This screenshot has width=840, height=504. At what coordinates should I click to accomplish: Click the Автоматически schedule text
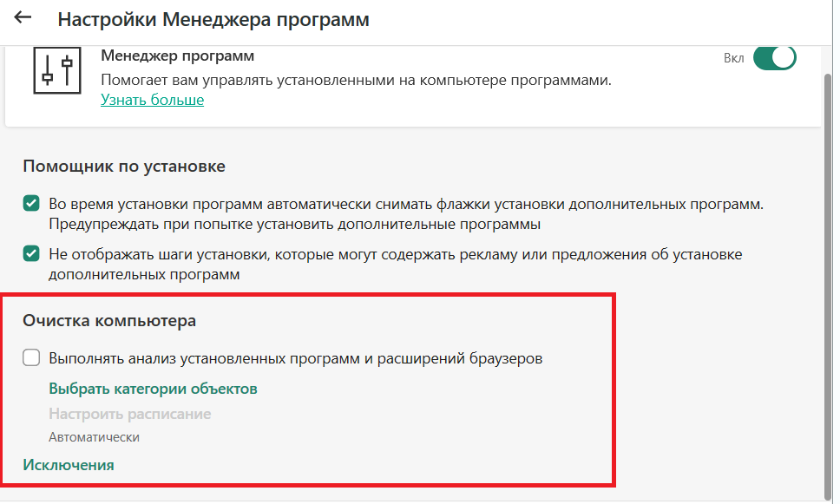point(94,437)
